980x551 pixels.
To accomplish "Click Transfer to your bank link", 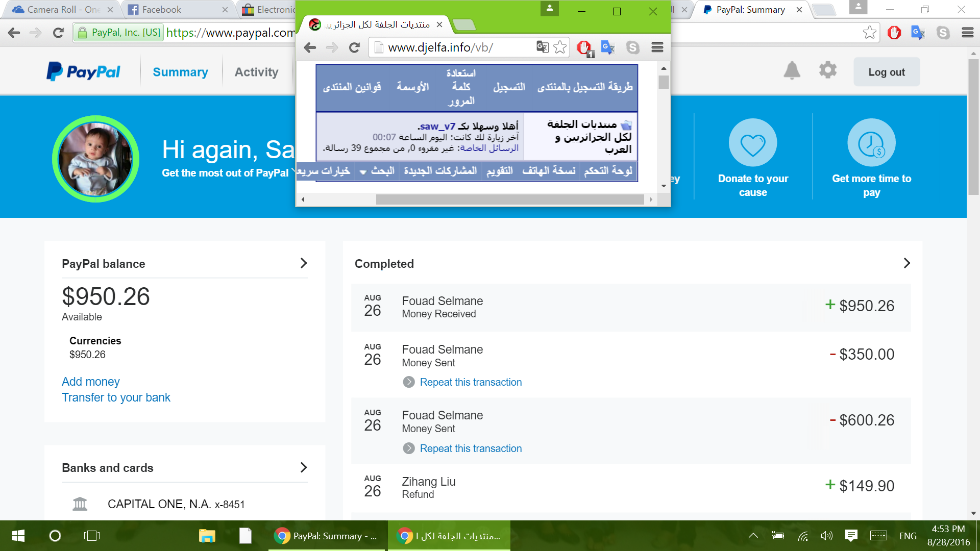I will point(116,397).
